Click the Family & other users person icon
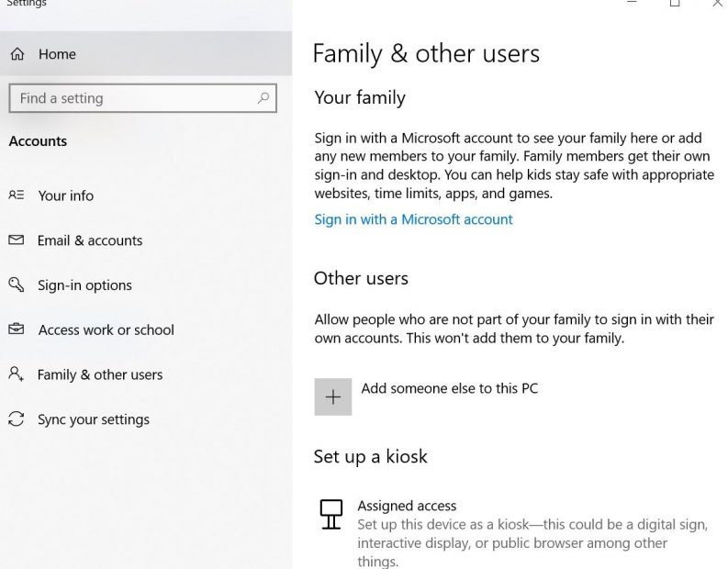This screenshot has width=728, height=569. [x=17, y=374]
